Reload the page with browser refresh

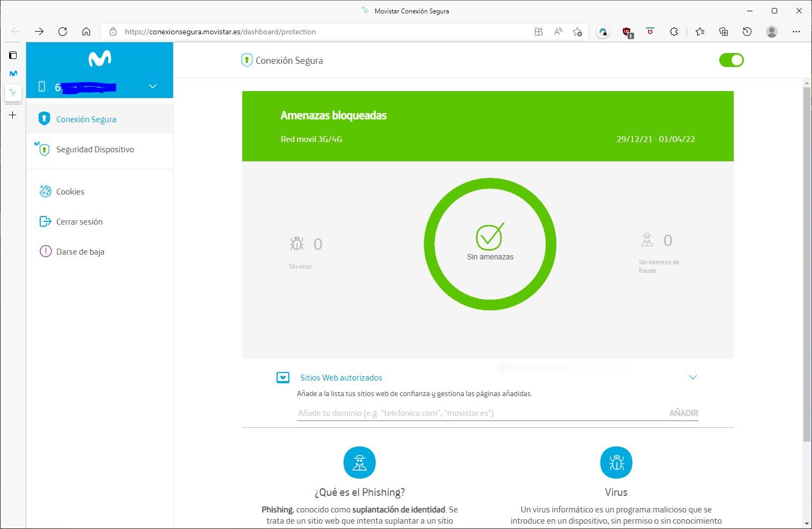click(x=63, y=32)
